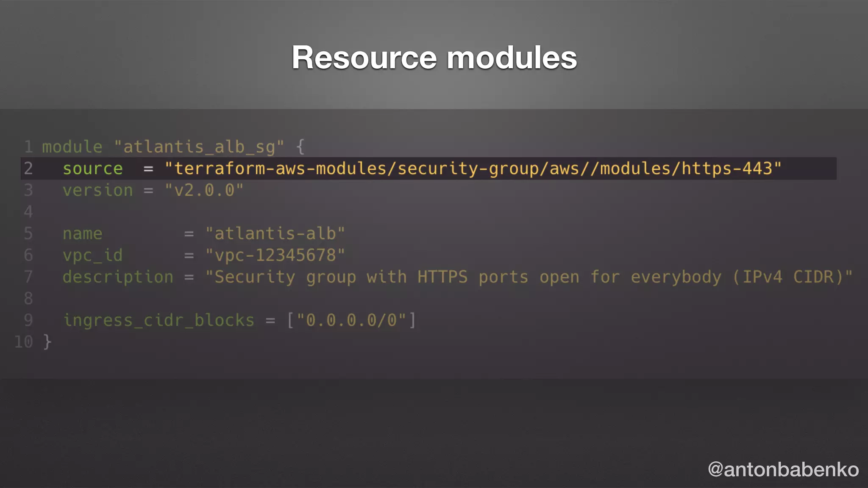Click line number 4 in the gutter
The image size is (868, 488).
point(28,212)
